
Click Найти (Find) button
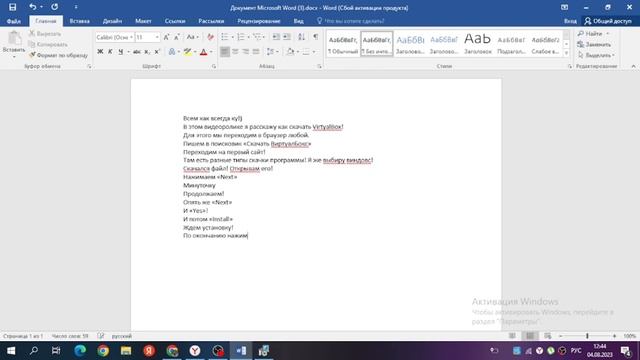coord(590,33)
